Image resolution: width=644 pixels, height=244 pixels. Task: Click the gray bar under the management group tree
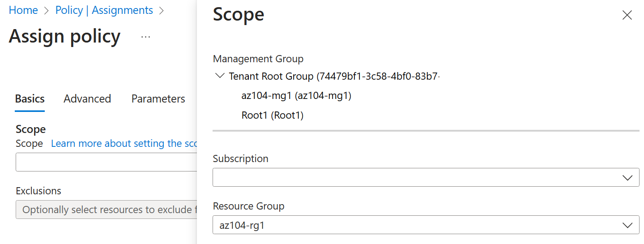click(x=426, y=131)
